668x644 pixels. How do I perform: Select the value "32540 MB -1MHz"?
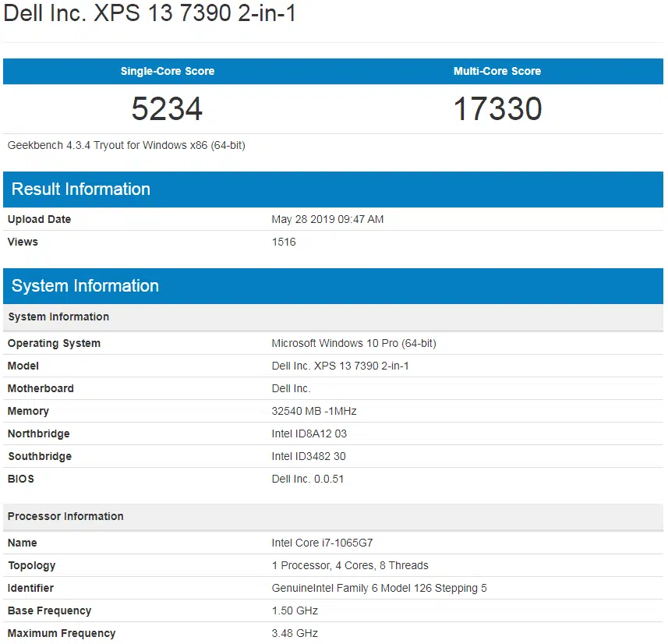click(314, 411)
